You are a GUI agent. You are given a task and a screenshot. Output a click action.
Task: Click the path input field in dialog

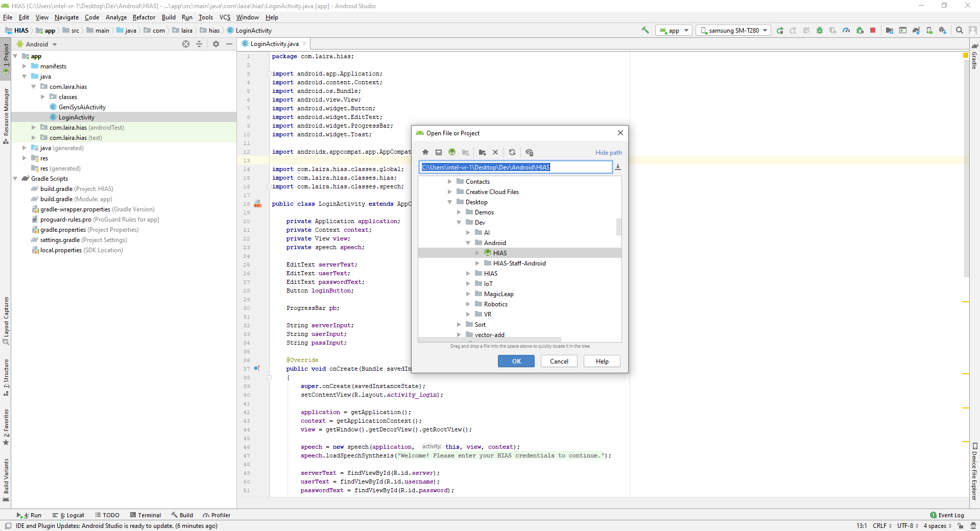coord(516,167)
